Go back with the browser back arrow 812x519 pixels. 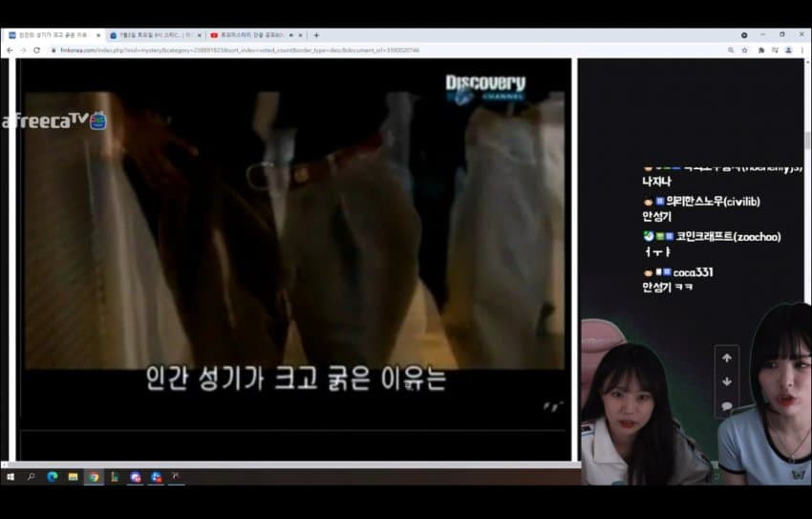click(10, 51)
